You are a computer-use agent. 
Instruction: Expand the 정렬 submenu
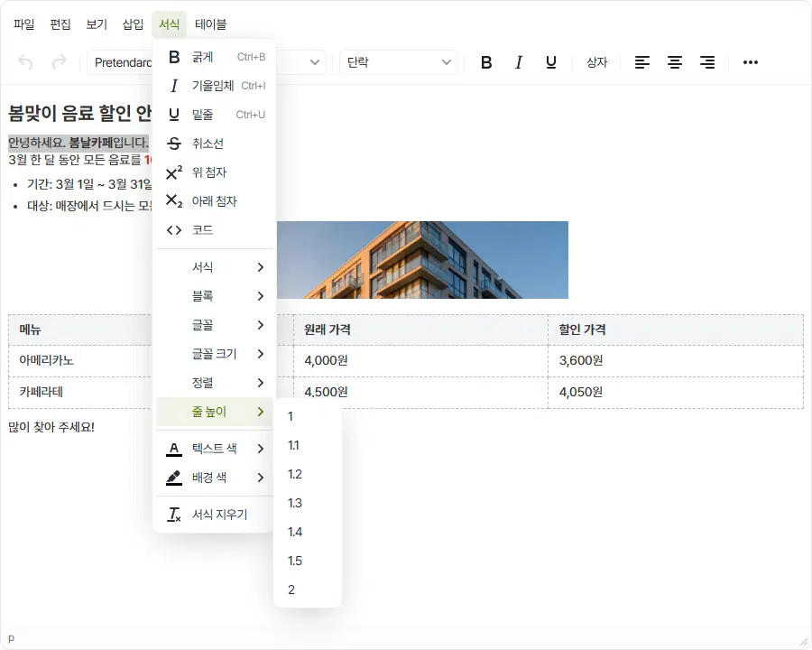click(215, 383)
